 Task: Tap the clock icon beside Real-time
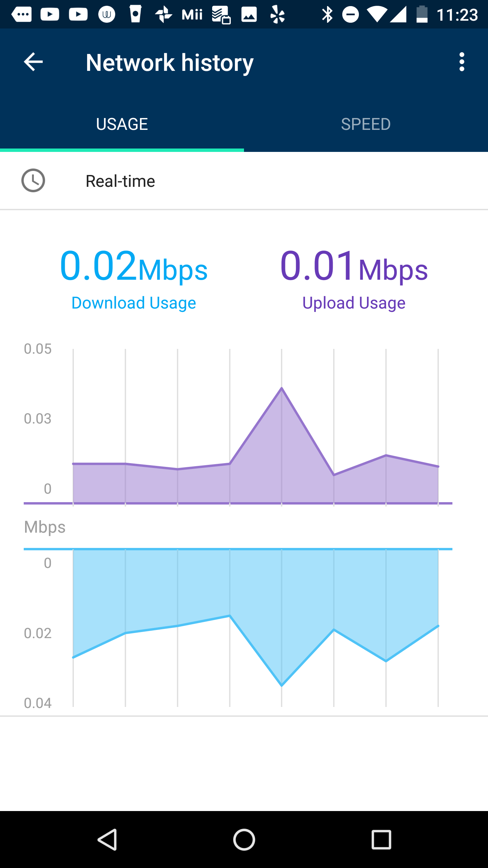click(33, 181)
